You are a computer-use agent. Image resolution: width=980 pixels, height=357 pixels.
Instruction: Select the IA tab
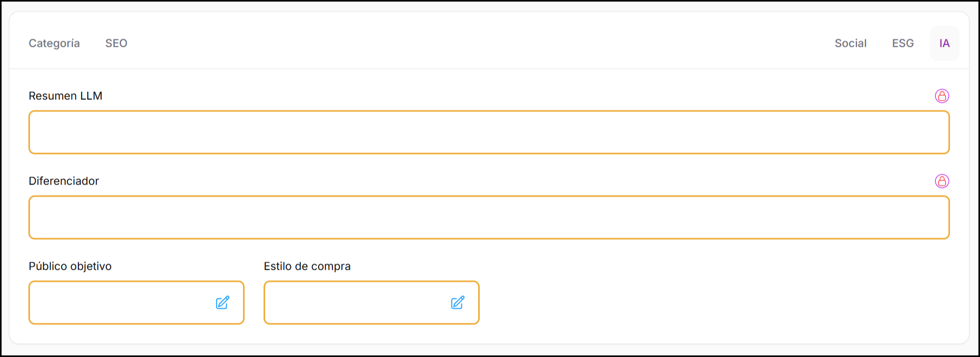click(944, 43)
